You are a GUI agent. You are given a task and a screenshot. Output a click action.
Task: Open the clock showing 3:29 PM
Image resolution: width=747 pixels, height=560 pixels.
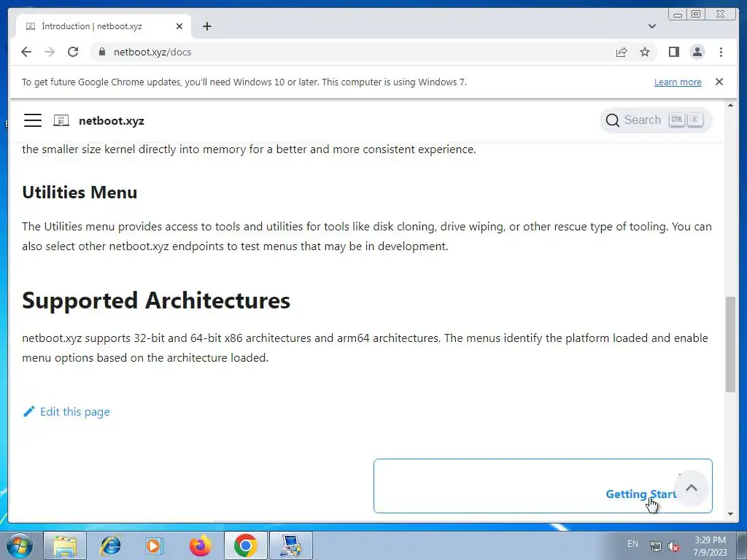(x=710, y=546)
